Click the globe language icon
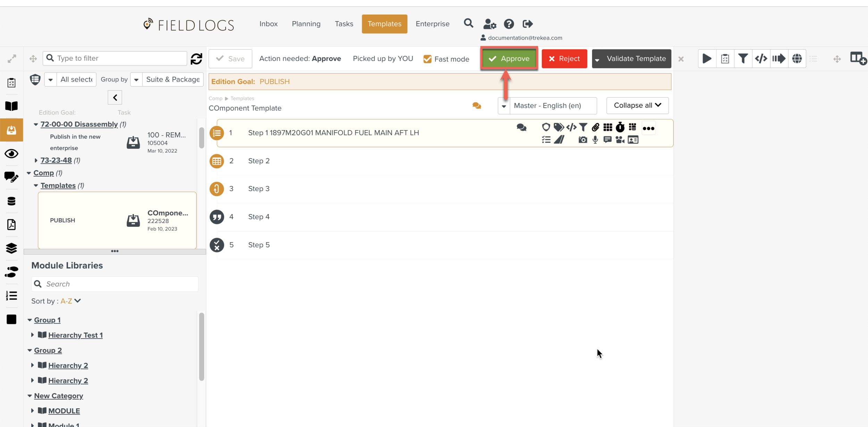The image size is (868, 427). [797, 59]
